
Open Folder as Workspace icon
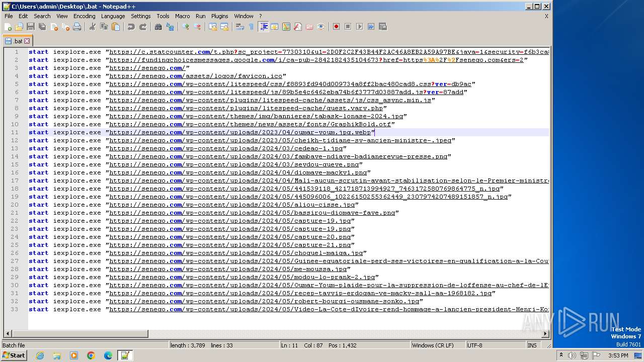tap(309, 27)
